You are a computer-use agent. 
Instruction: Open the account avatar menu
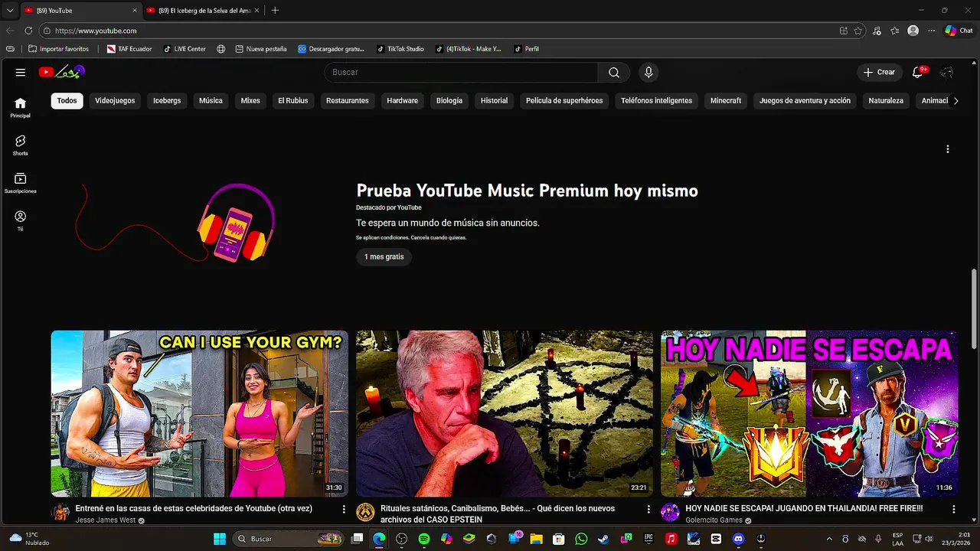[x=947, y=72]
